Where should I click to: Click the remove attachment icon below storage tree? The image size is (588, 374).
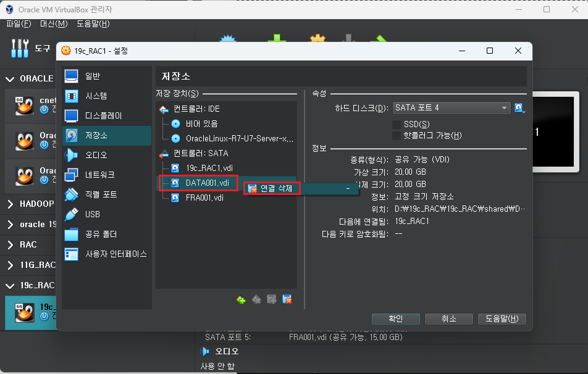click(287, 300)
